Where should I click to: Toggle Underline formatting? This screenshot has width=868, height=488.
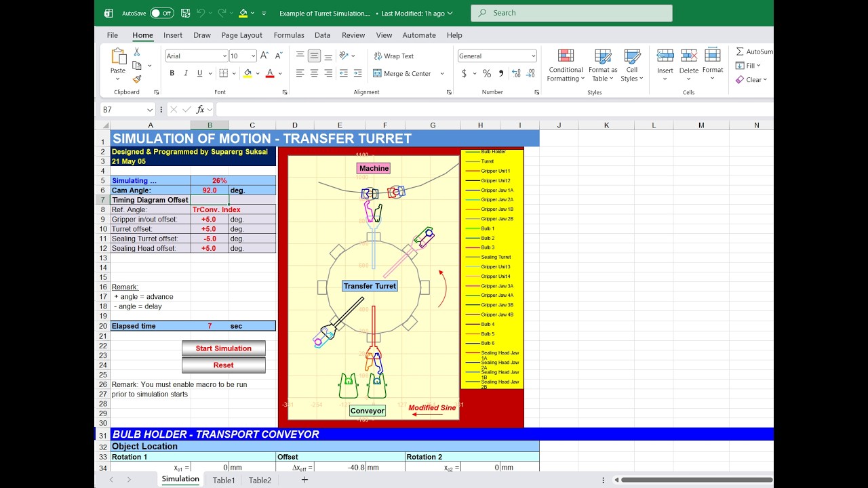tap(199, 73)
